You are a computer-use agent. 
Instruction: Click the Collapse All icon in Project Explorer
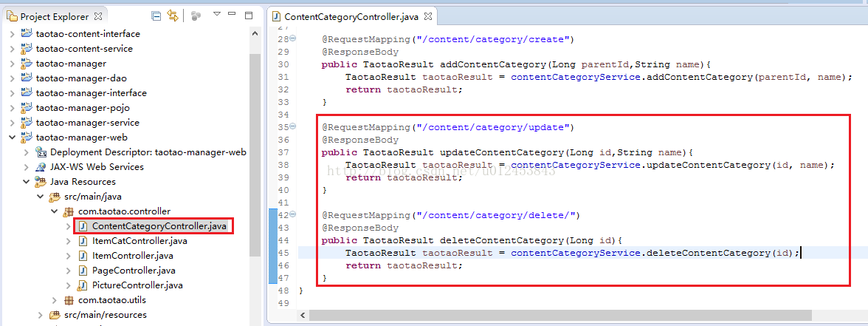[x=156, y=16]
